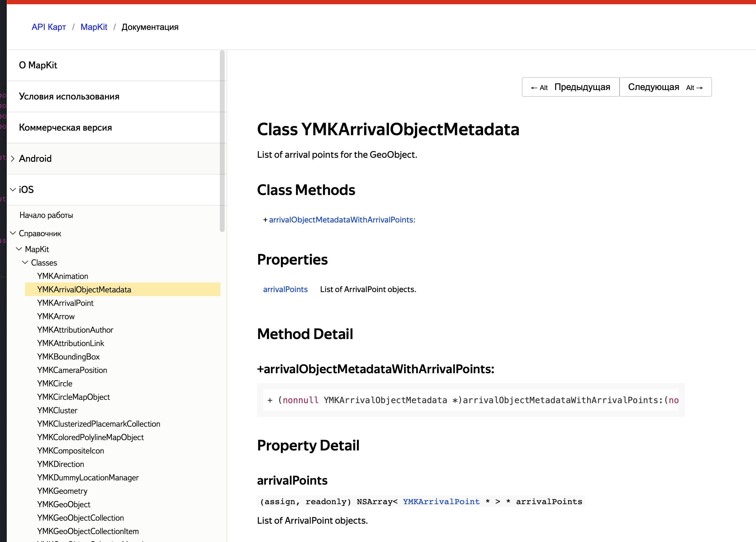Collapse the MapKit tree node chevron
Screen dimensions: 756x542
(19, 249)
